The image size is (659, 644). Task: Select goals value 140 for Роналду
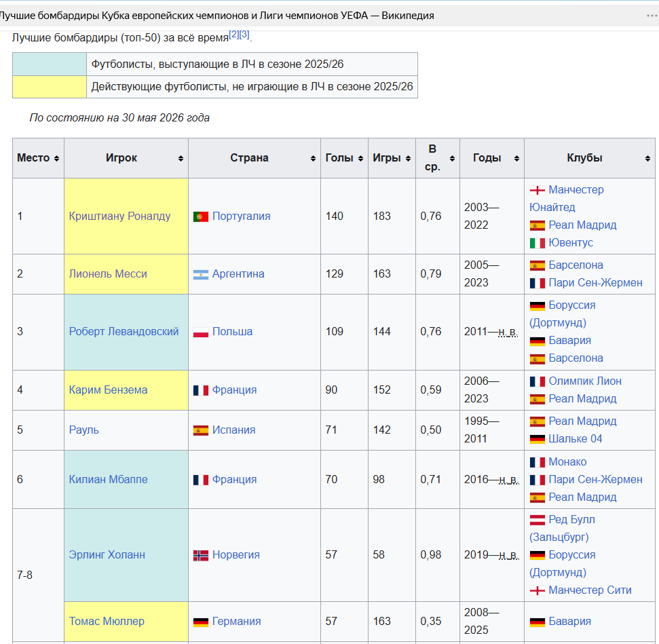[335, 216]
